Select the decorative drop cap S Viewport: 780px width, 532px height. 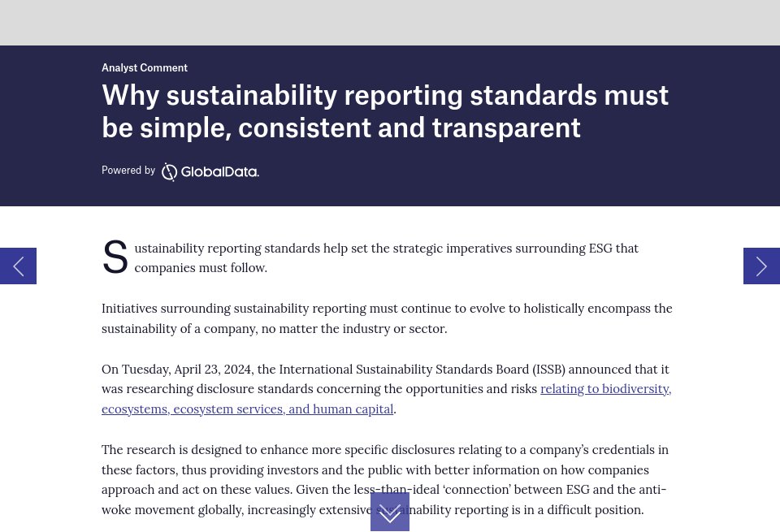click(115, 256)
